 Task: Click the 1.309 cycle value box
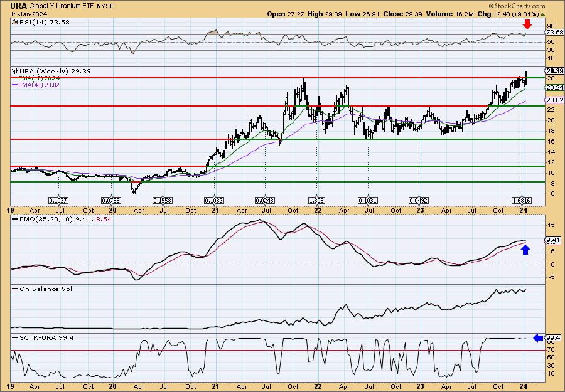click(317, 200)
